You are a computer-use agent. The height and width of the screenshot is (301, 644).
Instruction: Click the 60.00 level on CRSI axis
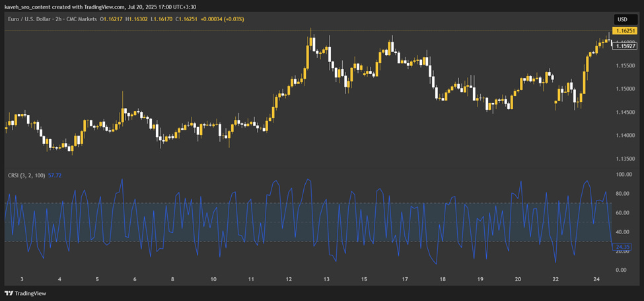click(623, 213)
